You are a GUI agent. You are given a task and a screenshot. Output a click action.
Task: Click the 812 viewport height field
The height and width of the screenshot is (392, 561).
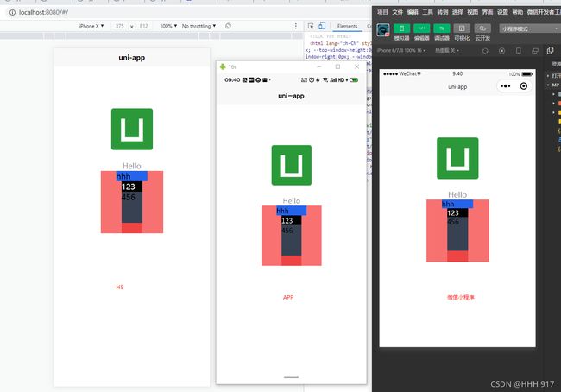point(144,26)
